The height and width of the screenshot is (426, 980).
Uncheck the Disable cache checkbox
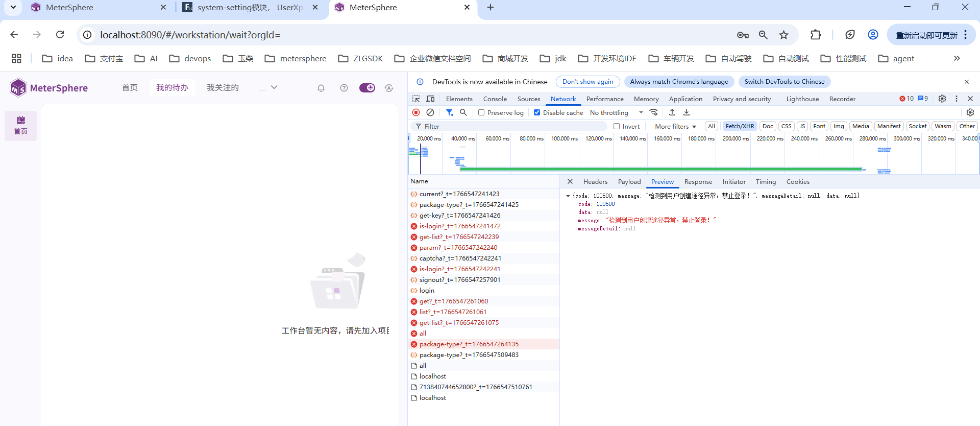[537, 112]
